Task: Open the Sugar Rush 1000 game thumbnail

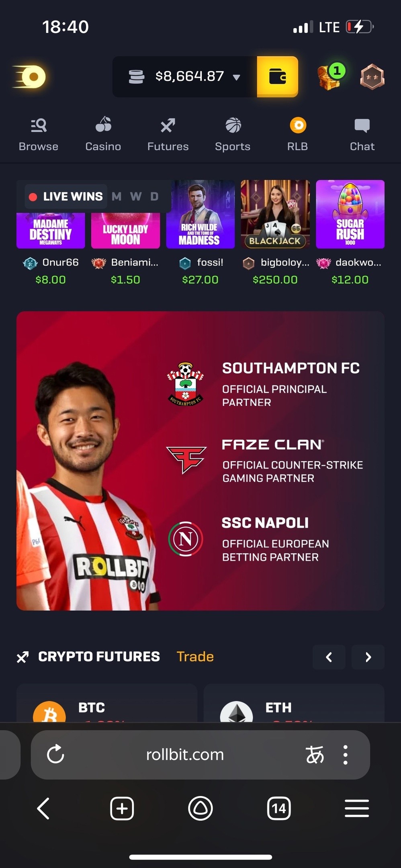Action: (350, 214)
